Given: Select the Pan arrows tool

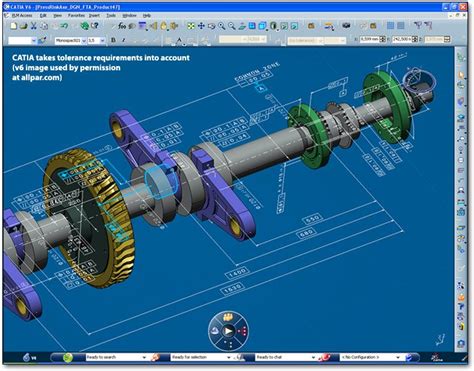Looking at the screenshot, I should coord(201,26).
